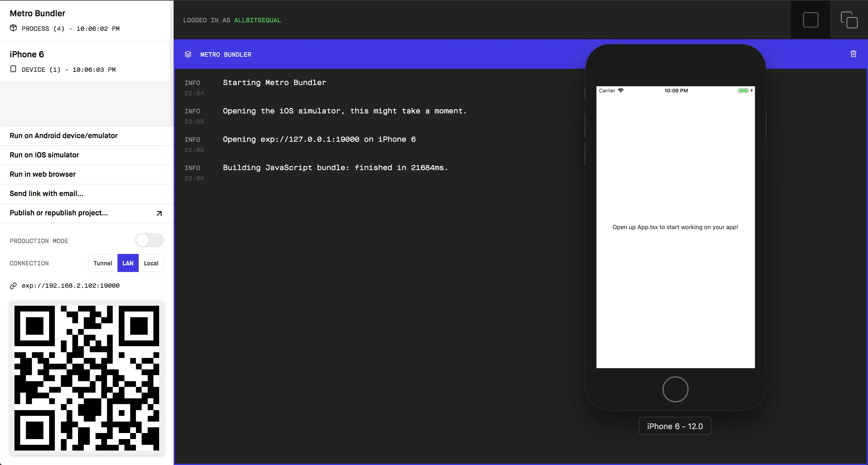
Task: Switch connection to Tunnel
Action: (x=103, y=263)
